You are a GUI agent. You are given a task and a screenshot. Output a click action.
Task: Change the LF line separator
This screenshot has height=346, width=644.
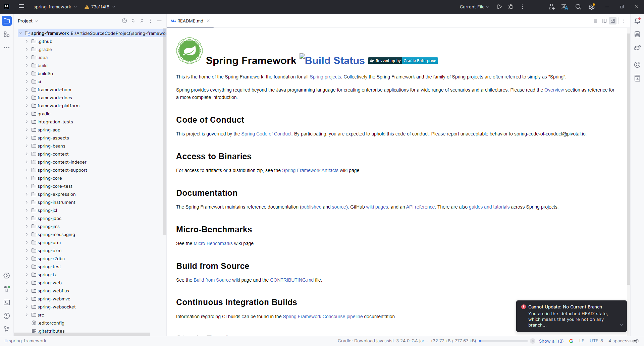[582, 341]
